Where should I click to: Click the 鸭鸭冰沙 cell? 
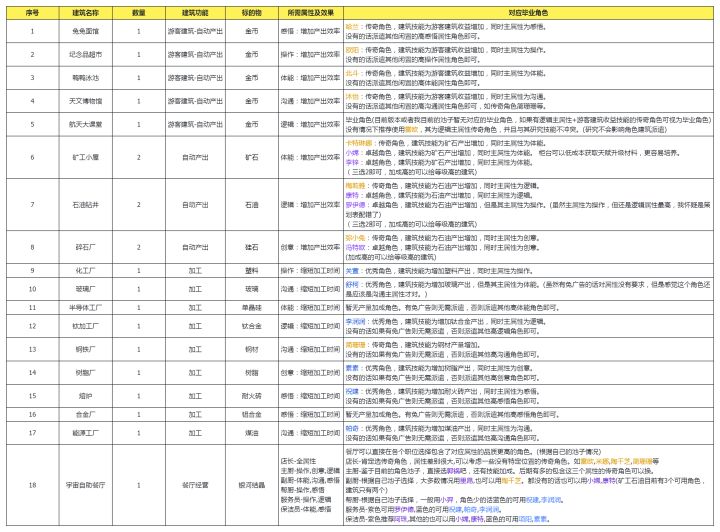click(x=85, y=78)
